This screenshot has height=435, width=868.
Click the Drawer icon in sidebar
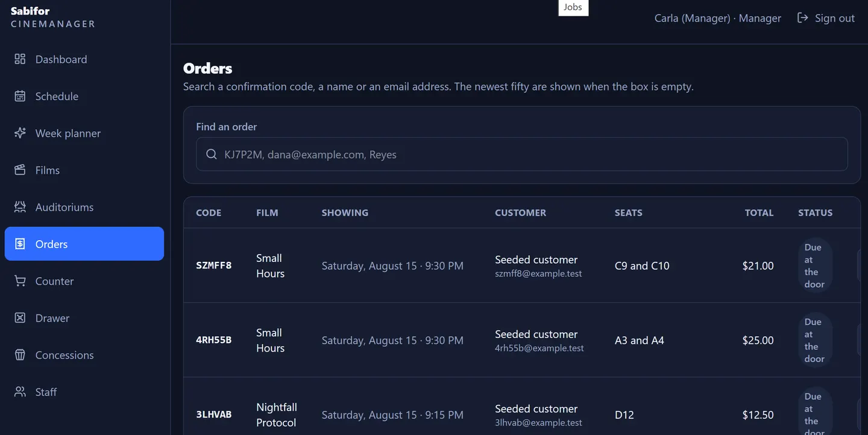(20, 318)
